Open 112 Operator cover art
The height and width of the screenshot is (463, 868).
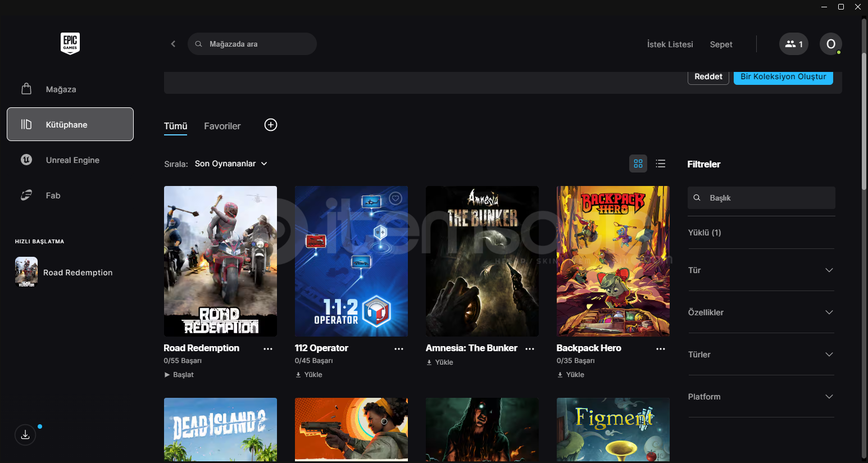(351, 261)
